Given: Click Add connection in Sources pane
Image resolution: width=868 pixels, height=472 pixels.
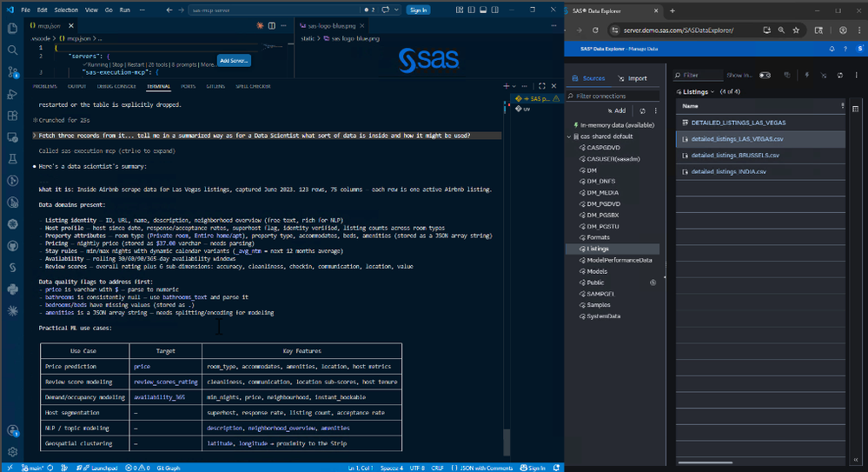Looking at the screenshot, I should pyautogui.click(x=617, y=110).
